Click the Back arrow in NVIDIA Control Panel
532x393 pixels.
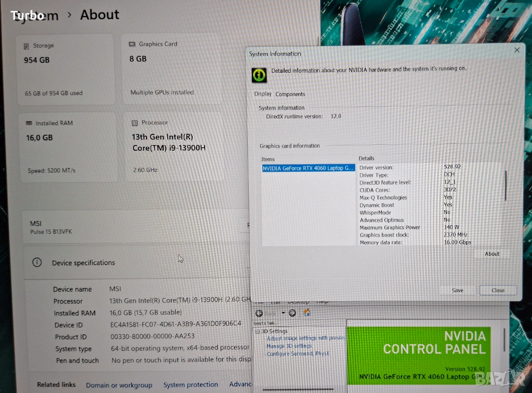[x=259, y=313]
